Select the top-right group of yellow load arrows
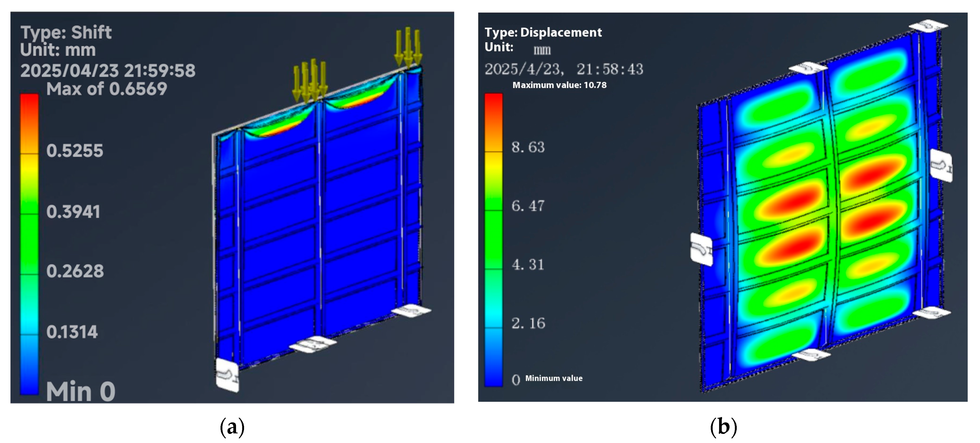 [408, 46]
